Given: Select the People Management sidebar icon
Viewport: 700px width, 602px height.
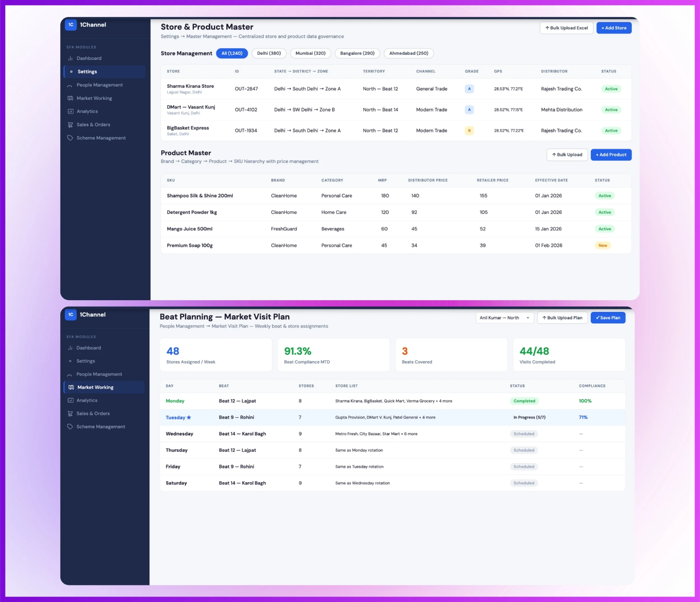Looking at the screenshot, I should [x=70, y=85].
